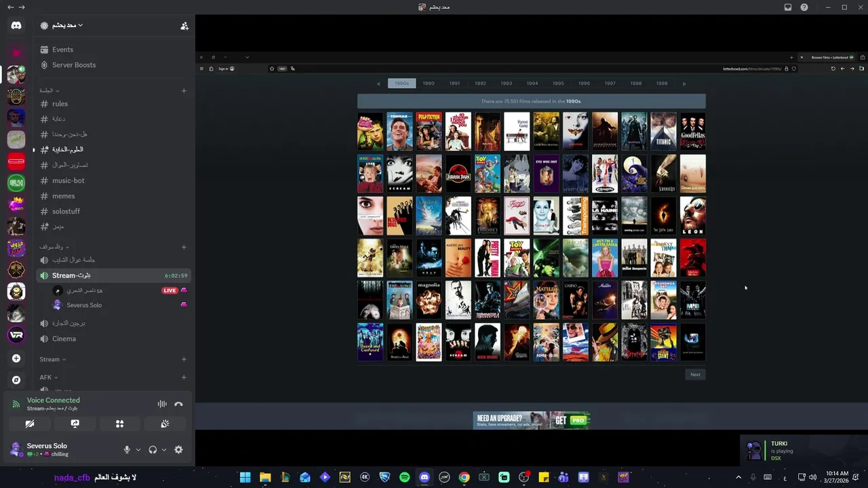Select 1990s decade tab in stream

(x=402, y=83)
